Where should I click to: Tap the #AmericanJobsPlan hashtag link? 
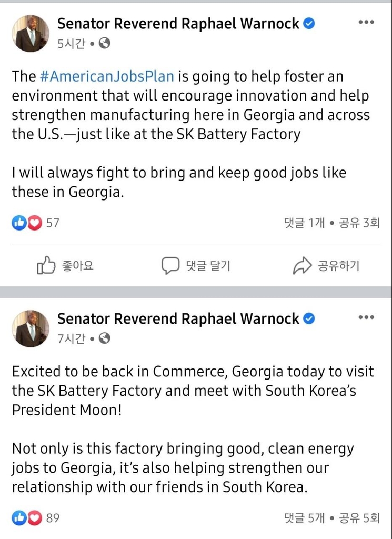point(107,76)
